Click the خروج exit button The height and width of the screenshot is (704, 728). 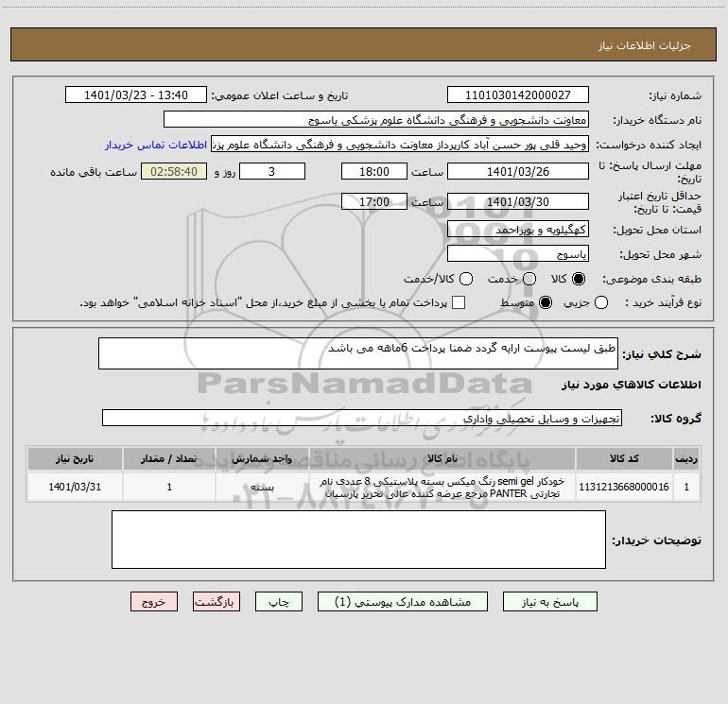[x=154, y=602]
